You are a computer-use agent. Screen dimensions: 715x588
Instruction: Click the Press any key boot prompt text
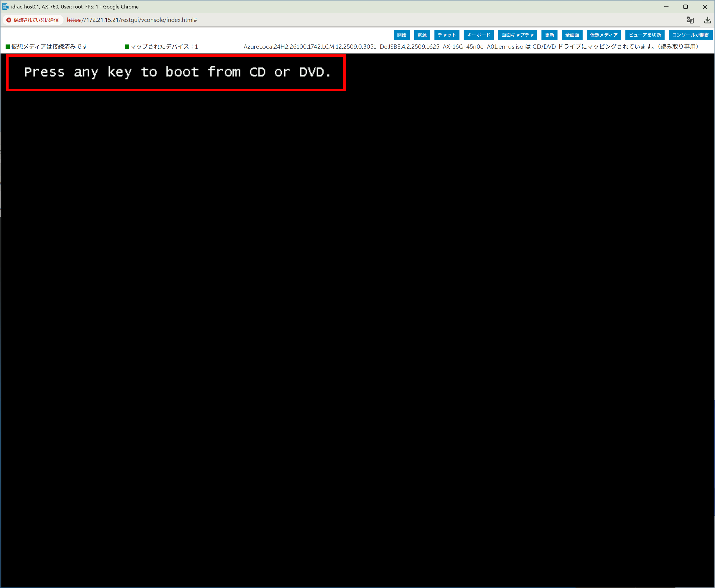(177, 72)
